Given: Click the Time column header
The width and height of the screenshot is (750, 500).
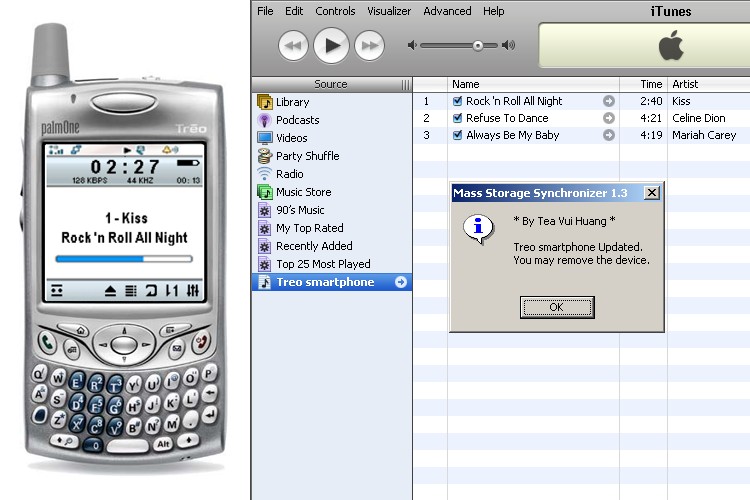Looking at the screenshot, I should [643, 84].
